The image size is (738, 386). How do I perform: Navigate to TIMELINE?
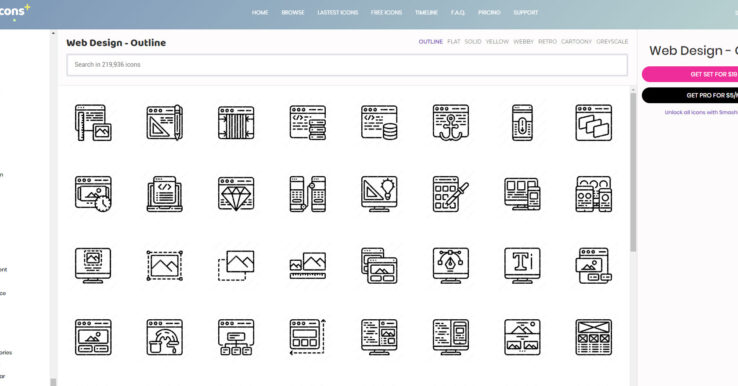426,13
